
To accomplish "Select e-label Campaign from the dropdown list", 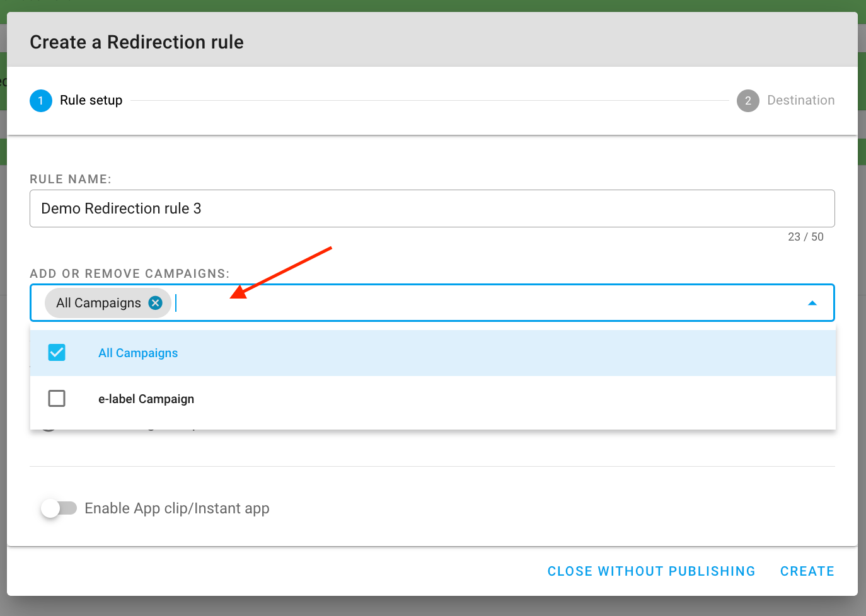I will tap(146, 398).
